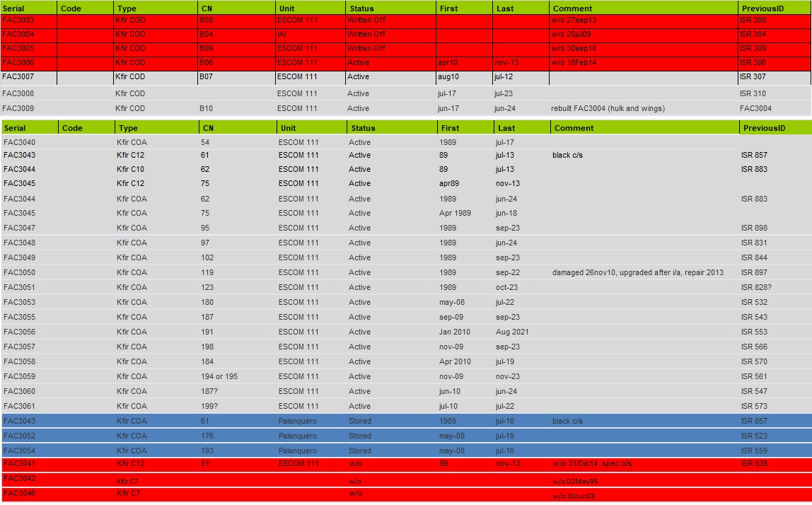Click serial FAC3007
Viewport: 812px width, 505px height.
(18, 76)
